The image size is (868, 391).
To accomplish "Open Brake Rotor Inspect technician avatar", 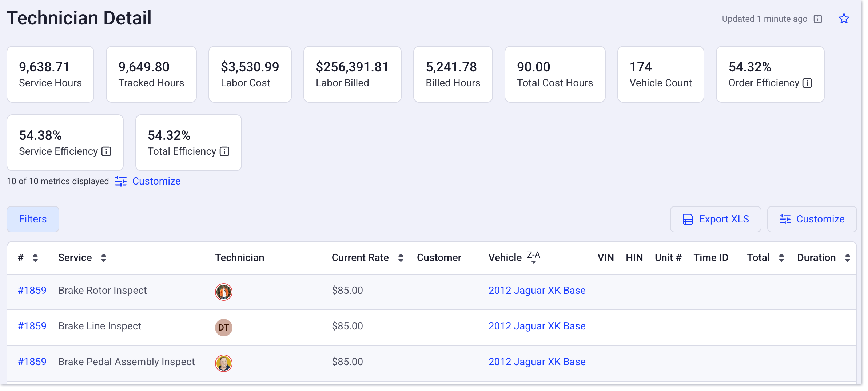I will point(224,292).
